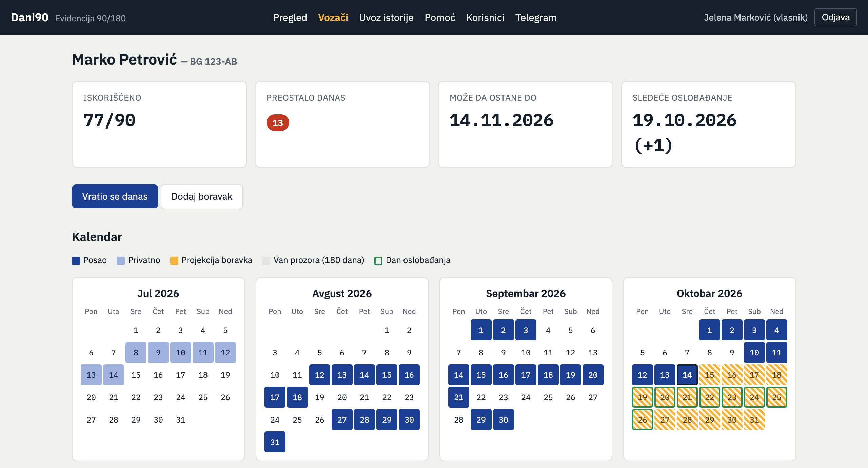Image resolution: width=868 pixels, height=468 pixels.
Task: Click the Avgust 2026 month title
Action: click(342, 293)
